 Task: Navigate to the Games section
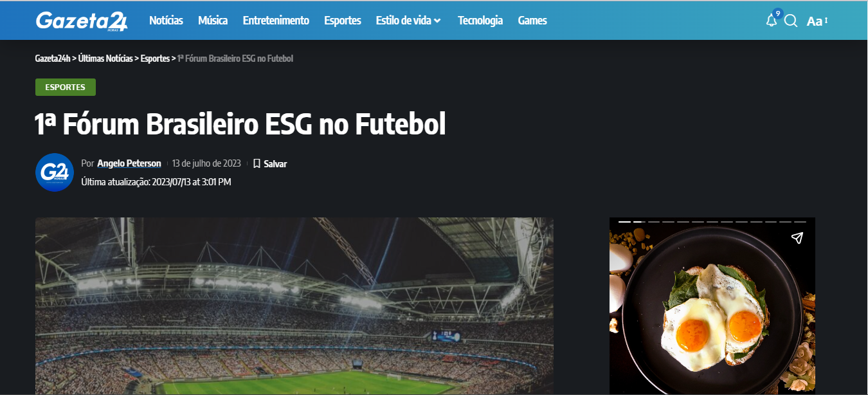point(532,21)
